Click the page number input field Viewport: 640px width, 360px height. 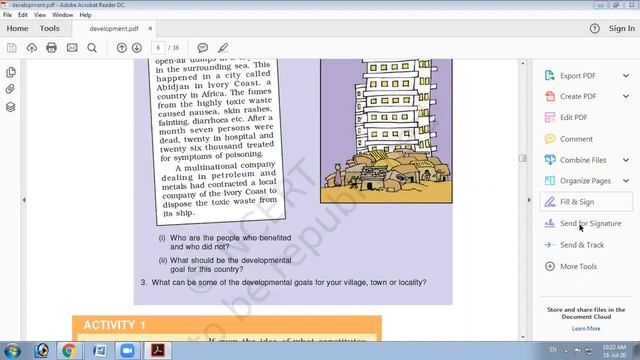click(158, 48)
